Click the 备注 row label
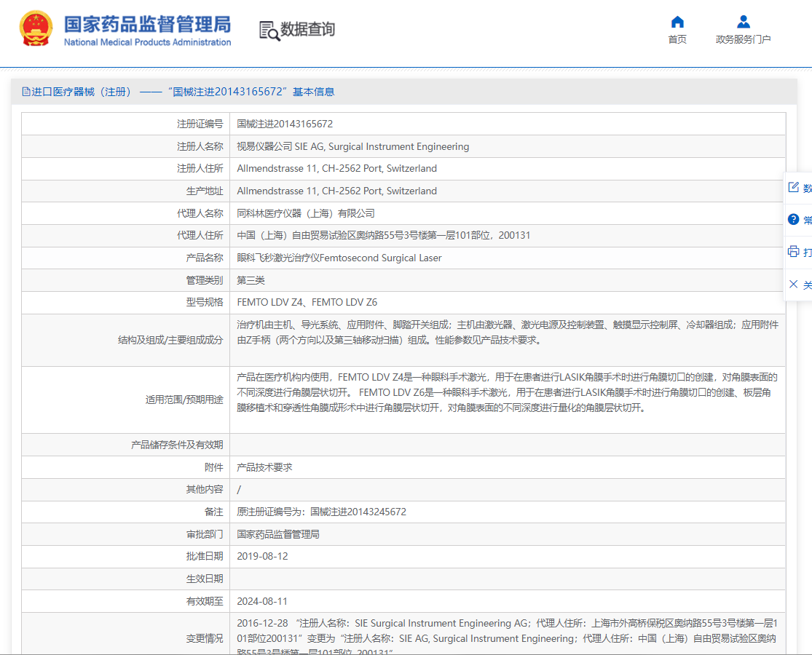This screenshot has width=812, height=655. click(214, 512)
